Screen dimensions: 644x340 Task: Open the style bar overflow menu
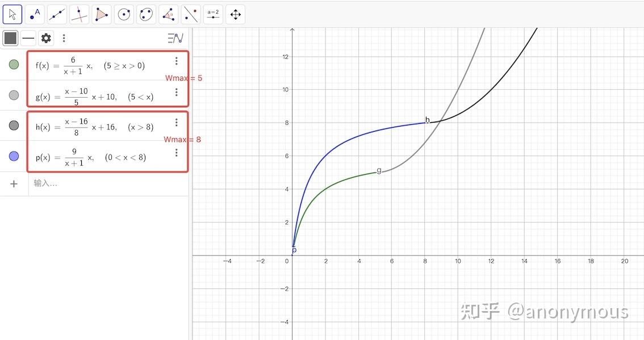tap(64, 38)
